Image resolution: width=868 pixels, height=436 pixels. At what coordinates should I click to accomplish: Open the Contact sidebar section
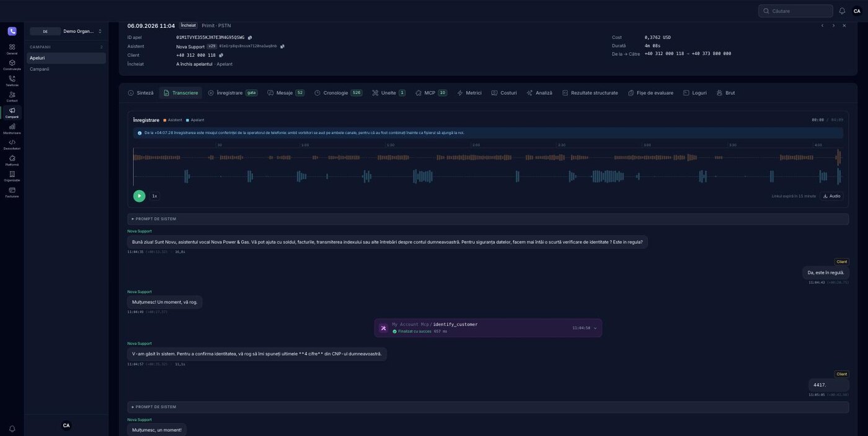point(12,97)
